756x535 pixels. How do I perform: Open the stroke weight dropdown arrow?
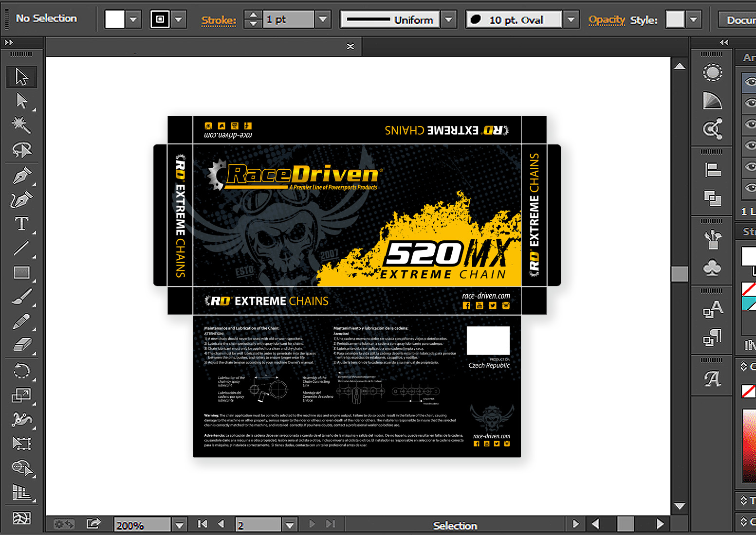(322, 19)
